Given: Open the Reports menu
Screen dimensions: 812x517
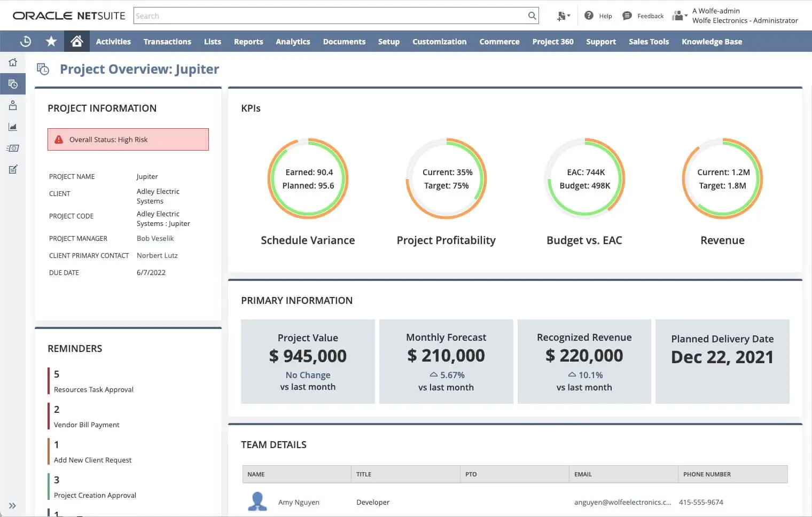Looking at the screenshot, I should (x=248, y=41).
